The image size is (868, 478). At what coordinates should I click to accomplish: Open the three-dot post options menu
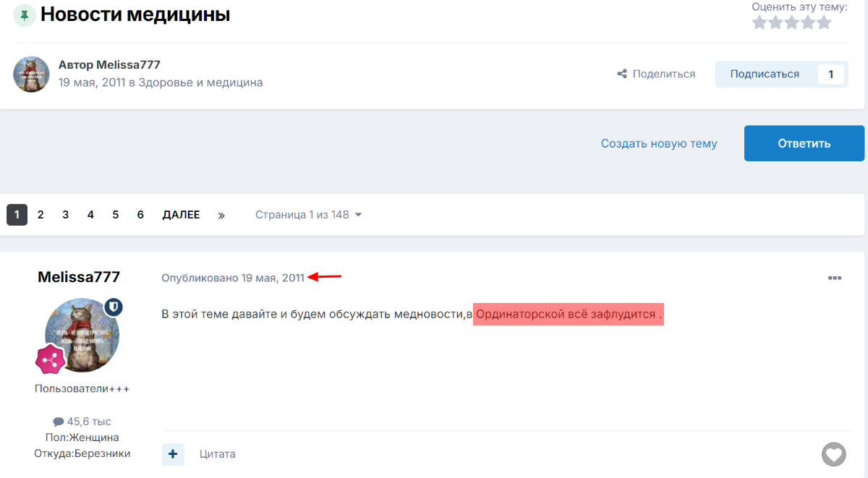click(835, 278)
